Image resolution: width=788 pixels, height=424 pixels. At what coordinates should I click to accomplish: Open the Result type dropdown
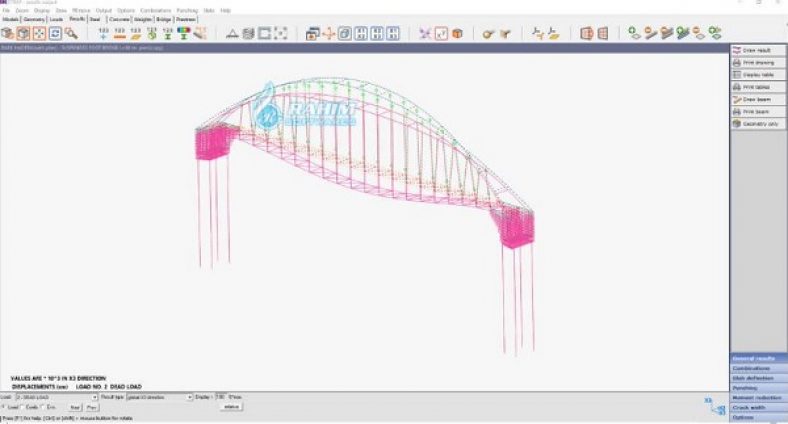[x=159, y=397]
